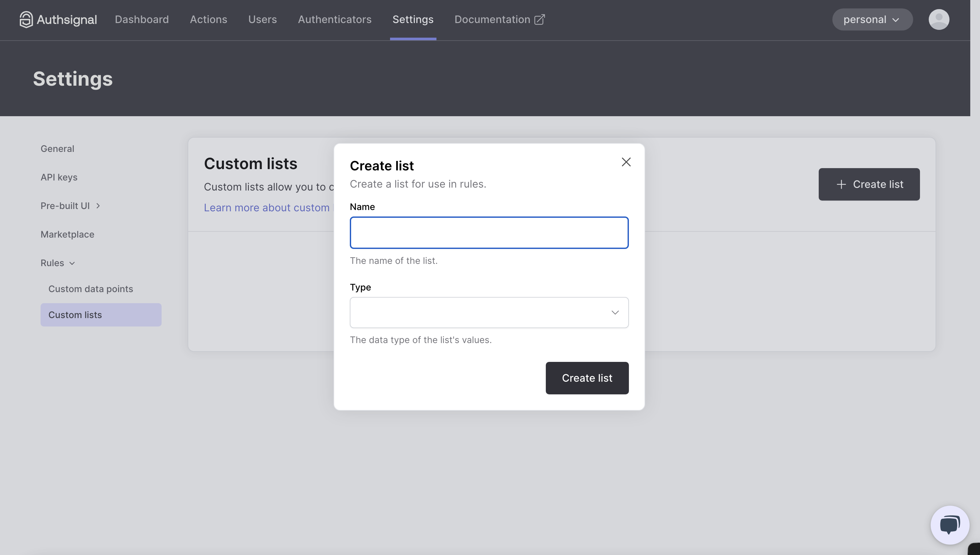Select API keys in sidebar
The height and width of the screenshot is (555, 980).
coord(59,177)
